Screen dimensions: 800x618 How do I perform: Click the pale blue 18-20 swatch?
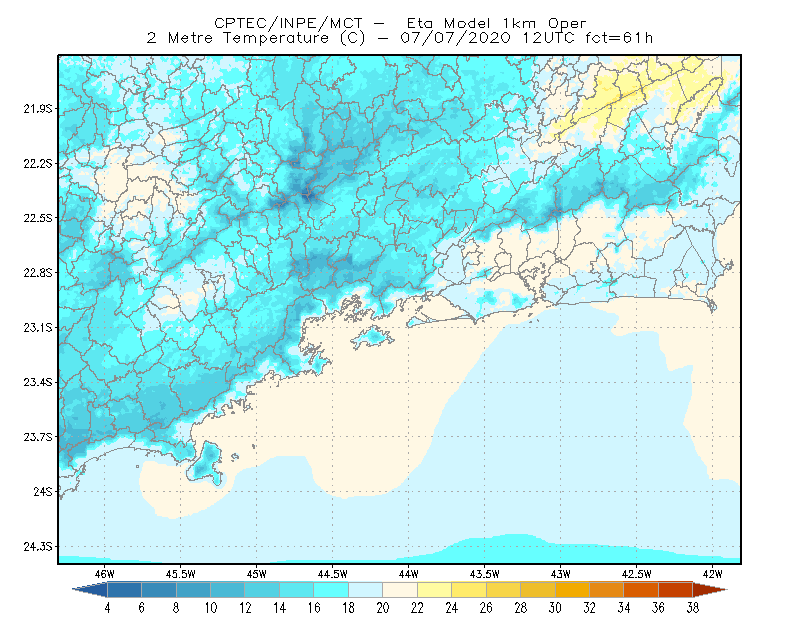click(366, 590)
